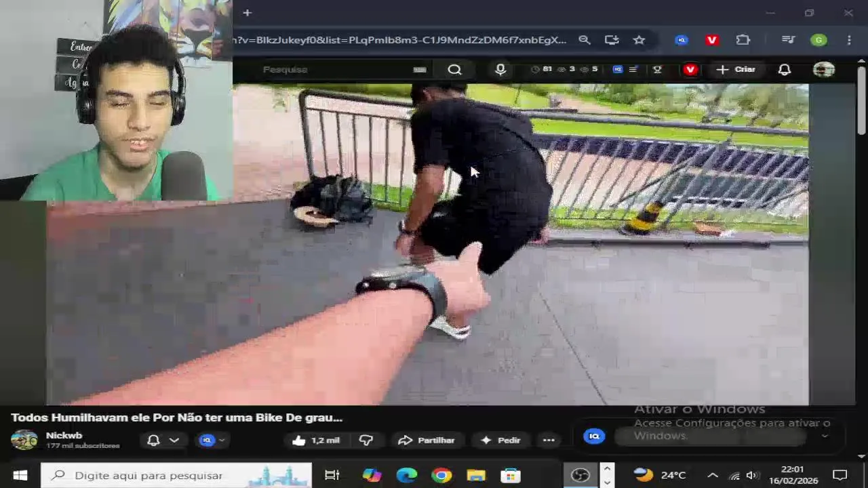Open the media control playlist icon

788,40
